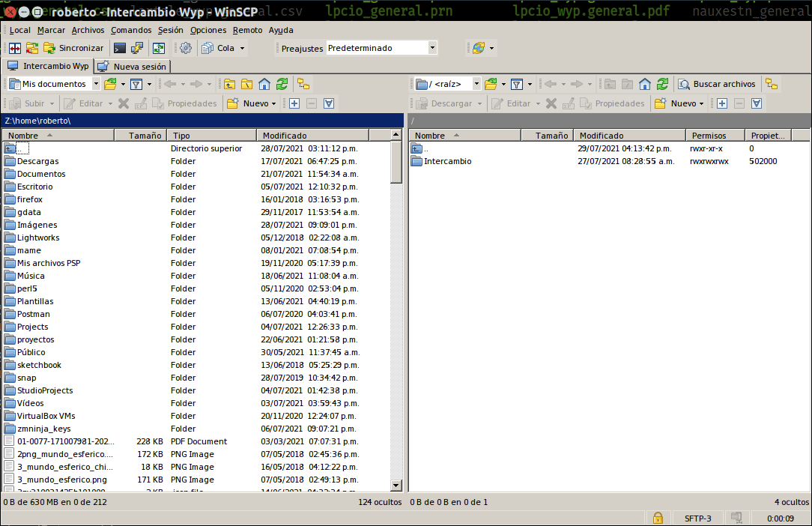Click the lock icon in status bar
This screenshot has width=812, height=526.
[657, 518]
